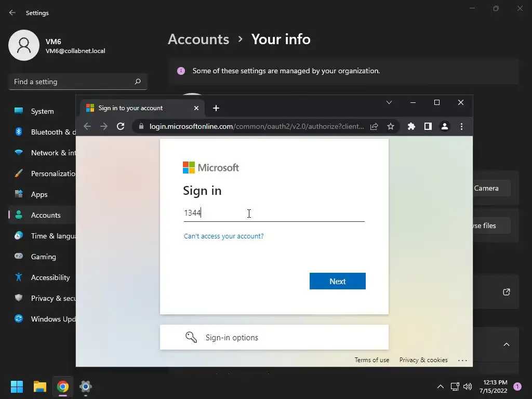Viewport: 532px width, 399px height.
Task: Open Gaming settings category
Action: coord(42,257)
